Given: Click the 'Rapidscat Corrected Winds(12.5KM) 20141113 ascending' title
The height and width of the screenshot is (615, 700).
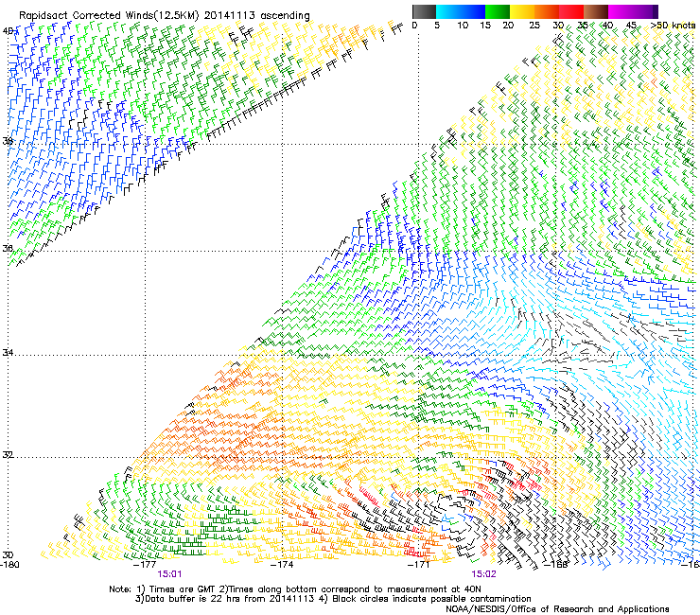Looking at the screenshot, I should (x=165, y=16).
